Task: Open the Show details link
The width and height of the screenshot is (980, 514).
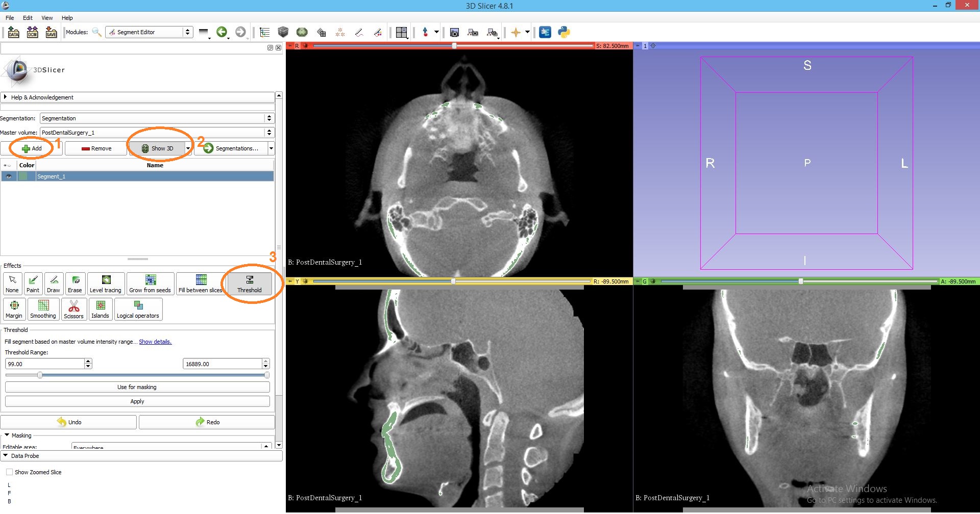Action: (155, 342)
